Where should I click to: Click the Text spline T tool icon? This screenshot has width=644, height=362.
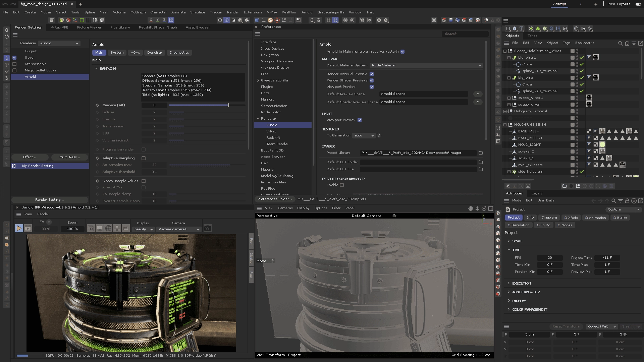pyautogui.click(x=521, y=29)
